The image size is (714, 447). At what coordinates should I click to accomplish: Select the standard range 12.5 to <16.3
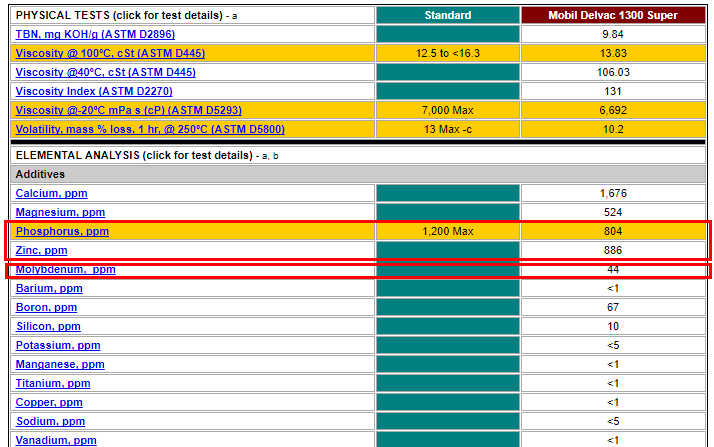[448, 53]
